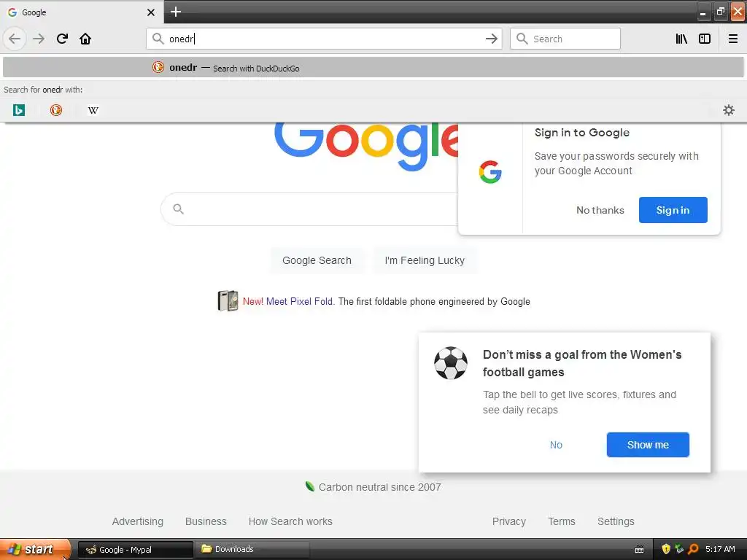Click the 5:17 AM clock

click(720, 549)
